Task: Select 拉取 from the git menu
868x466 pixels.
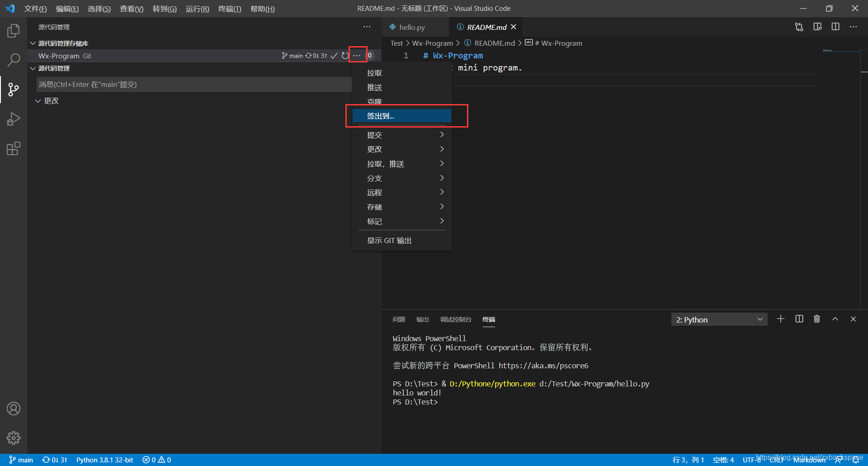Action: 402,73
